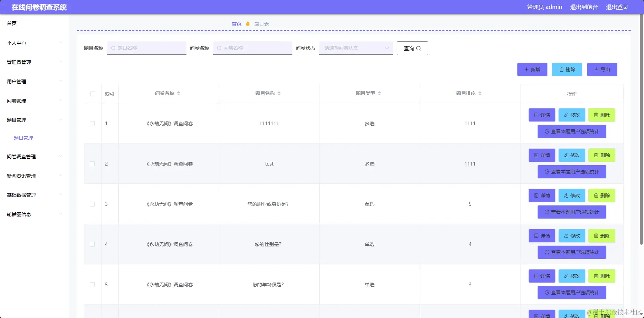
Task: Click the 索引 column header
Action: point(110,94)
